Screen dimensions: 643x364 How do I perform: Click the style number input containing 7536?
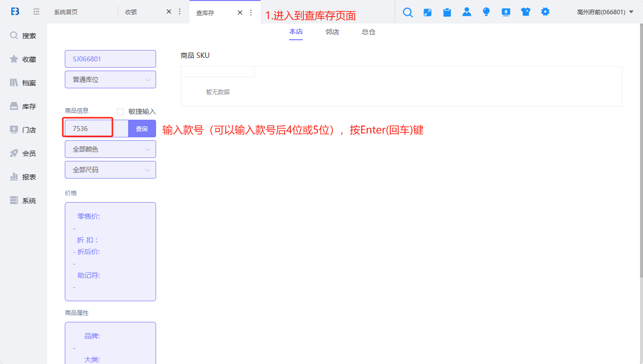click(97, 129)
